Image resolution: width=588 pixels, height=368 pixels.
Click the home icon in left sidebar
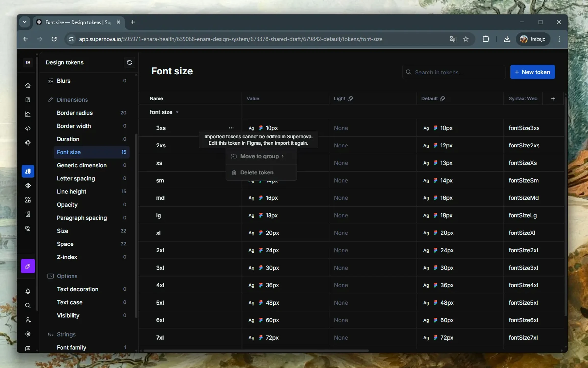click(x=28, y=86)
